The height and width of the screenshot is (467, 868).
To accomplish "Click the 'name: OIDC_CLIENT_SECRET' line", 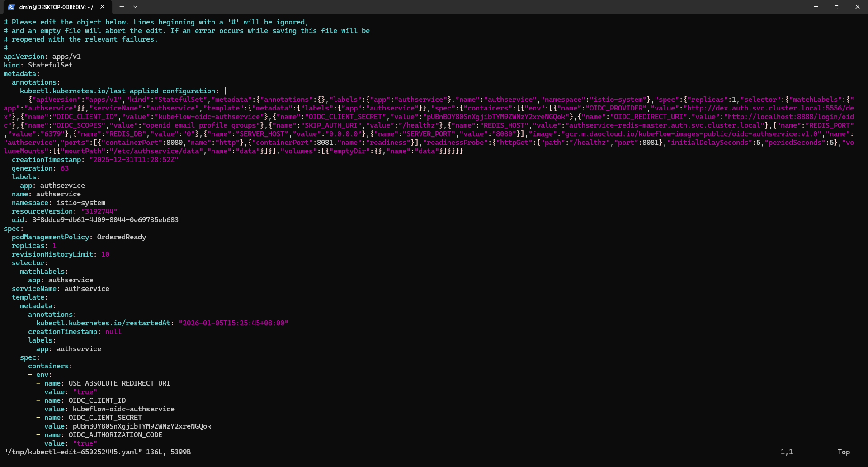I will click(x=93, y=418).
